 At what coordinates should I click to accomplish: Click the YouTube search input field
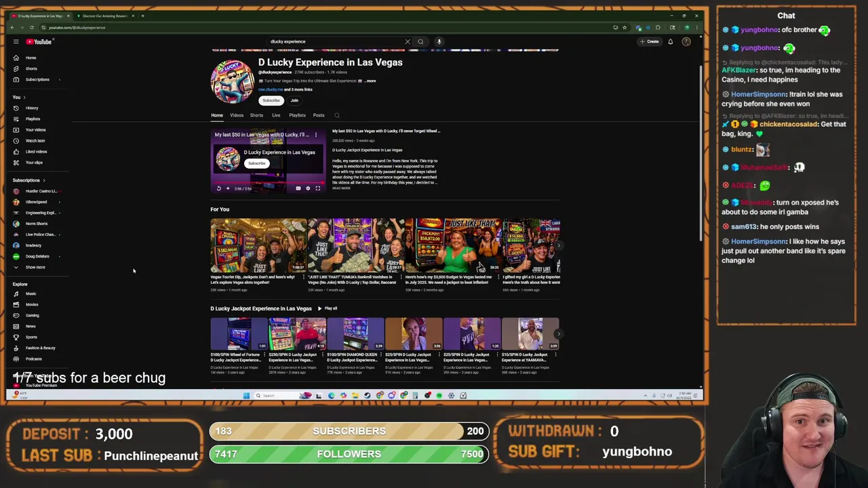point(336,41)
